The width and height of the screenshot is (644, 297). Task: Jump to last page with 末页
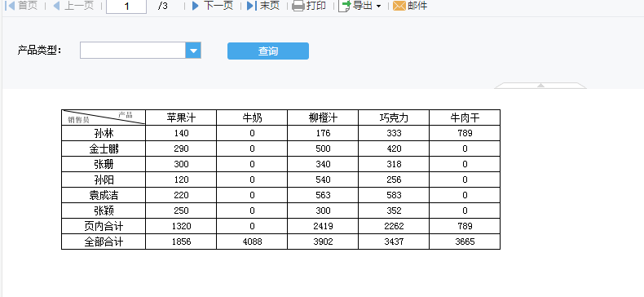pyautogui.click(x=263, y=6)
